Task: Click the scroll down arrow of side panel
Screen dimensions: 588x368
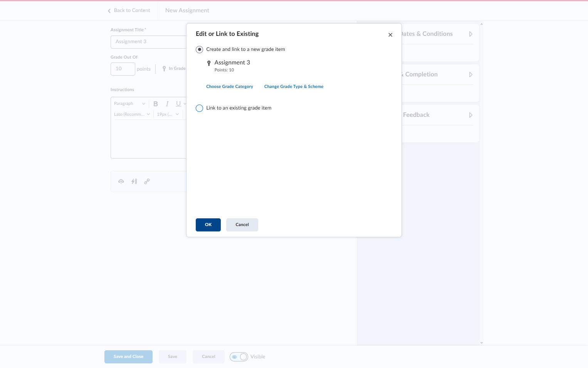Action: (482, 343)
